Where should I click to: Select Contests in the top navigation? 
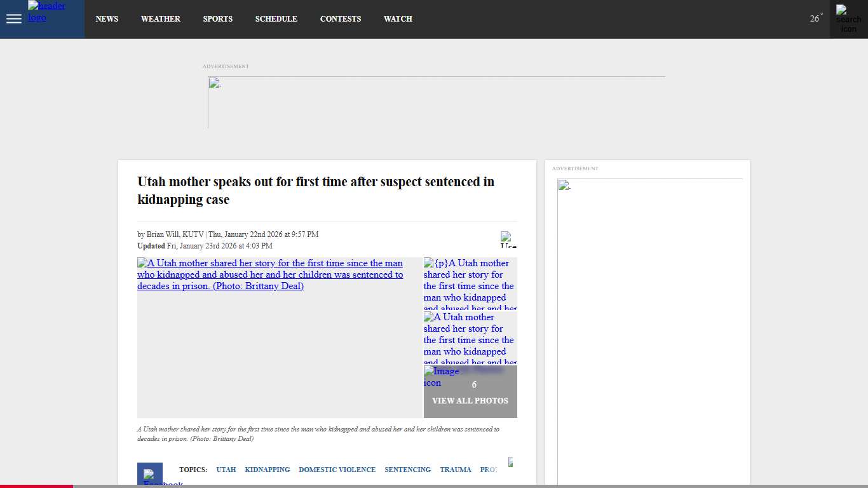[340, 19]
